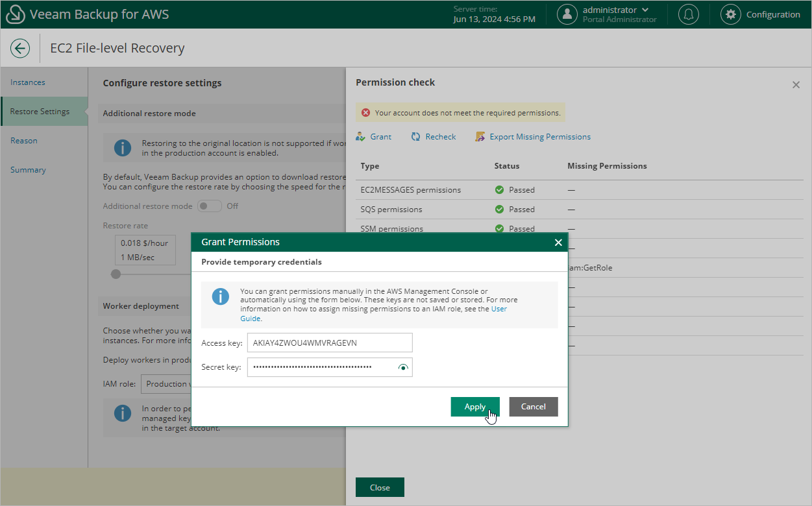Click Export Missing Permissions link text
The height and width of the screenshot is (506, 812).
click(540, 137)
